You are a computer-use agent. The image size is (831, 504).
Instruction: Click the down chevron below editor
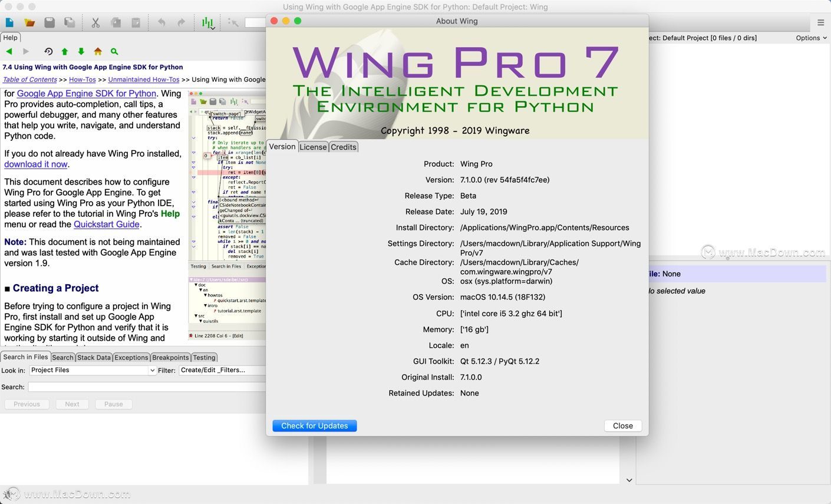629,480
